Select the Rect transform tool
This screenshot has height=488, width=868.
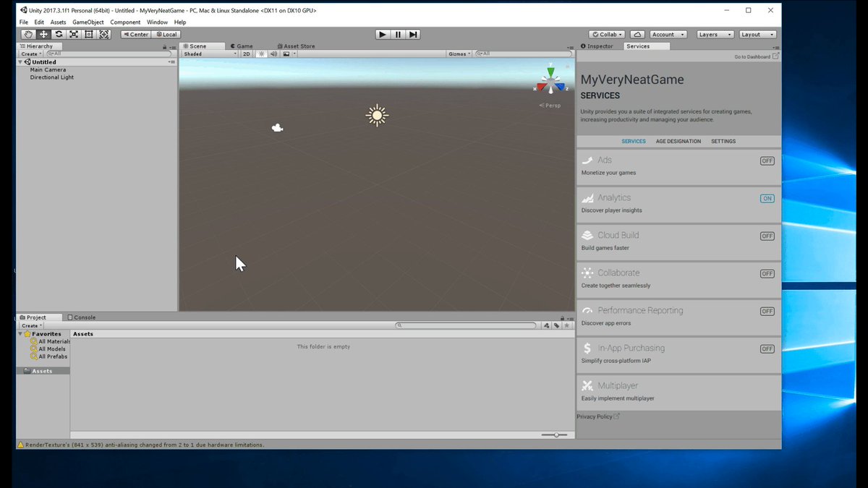pos(89,34)
